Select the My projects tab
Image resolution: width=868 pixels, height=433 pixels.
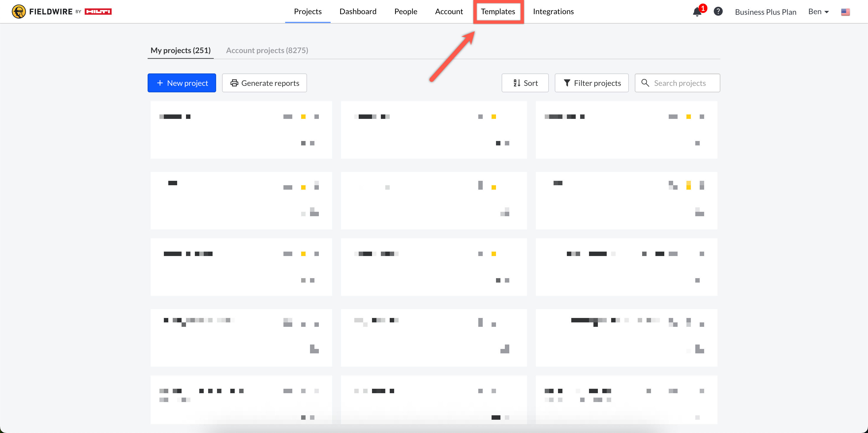(181, 50)
